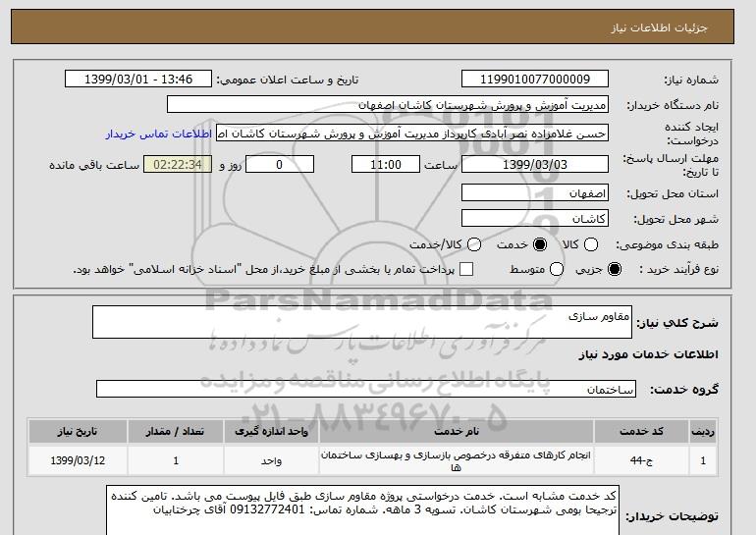
Task: Choose the متوسط purchase type radio
Action: (557, 269)
